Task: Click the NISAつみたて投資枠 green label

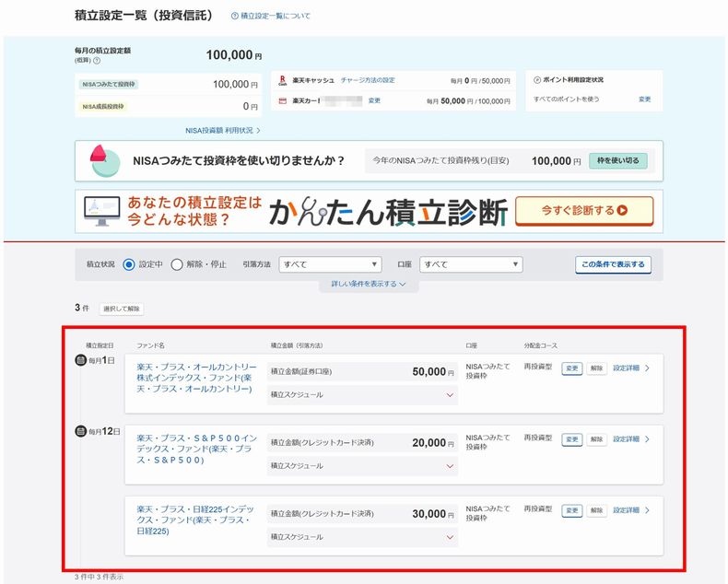Action: 109,85
